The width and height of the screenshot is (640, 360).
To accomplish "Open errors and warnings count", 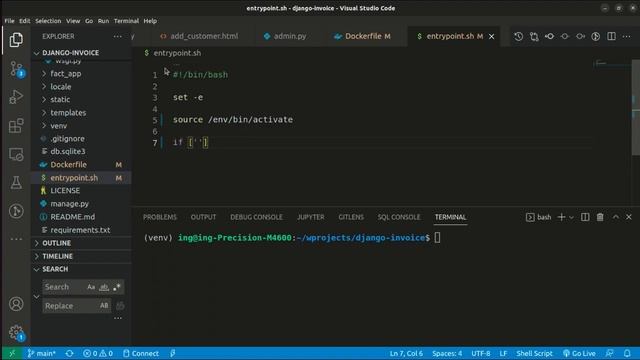I will (x=98, y=353).
